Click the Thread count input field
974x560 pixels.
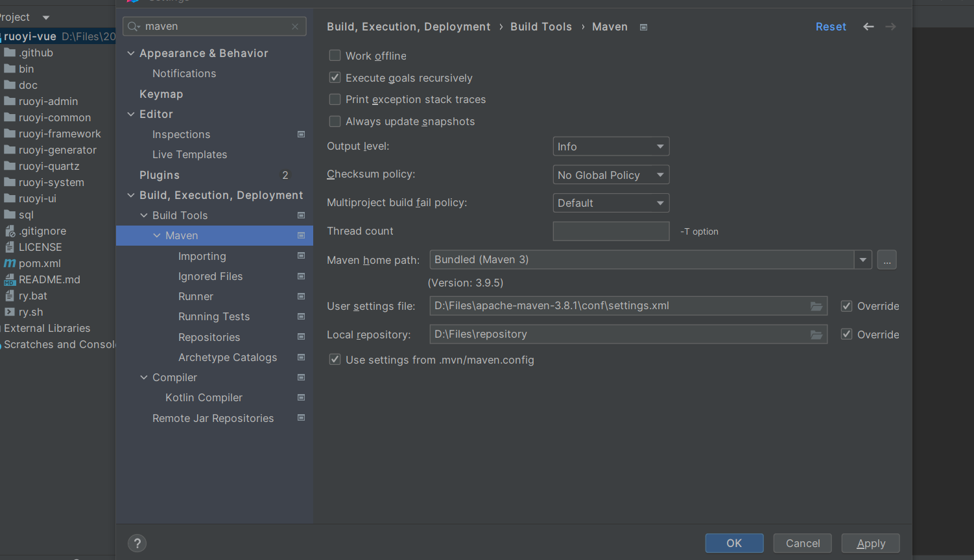click(611, 231)
